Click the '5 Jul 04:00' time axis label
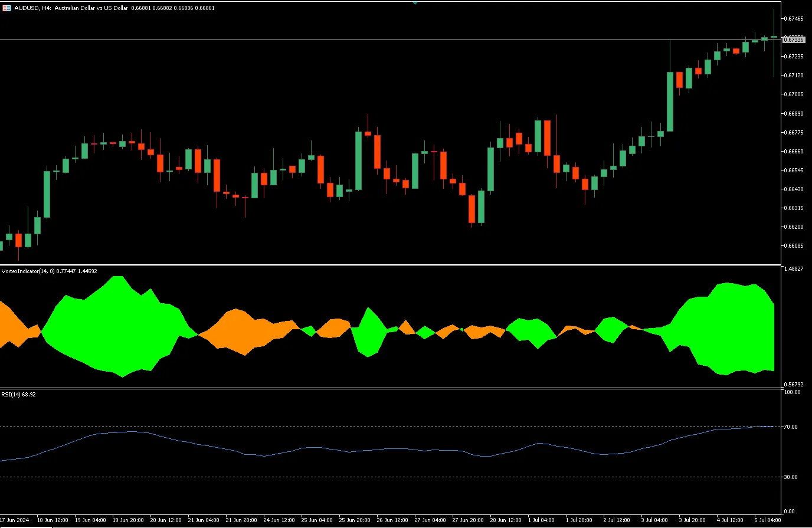 pyautogui.click(x=768, y=520)
